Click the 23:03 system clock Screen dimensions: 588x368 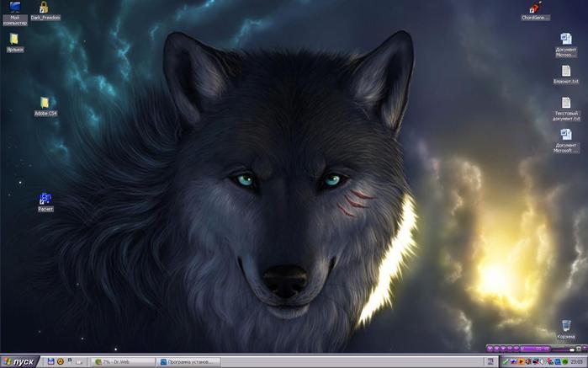pyautogui.click(x=577, y=361)
